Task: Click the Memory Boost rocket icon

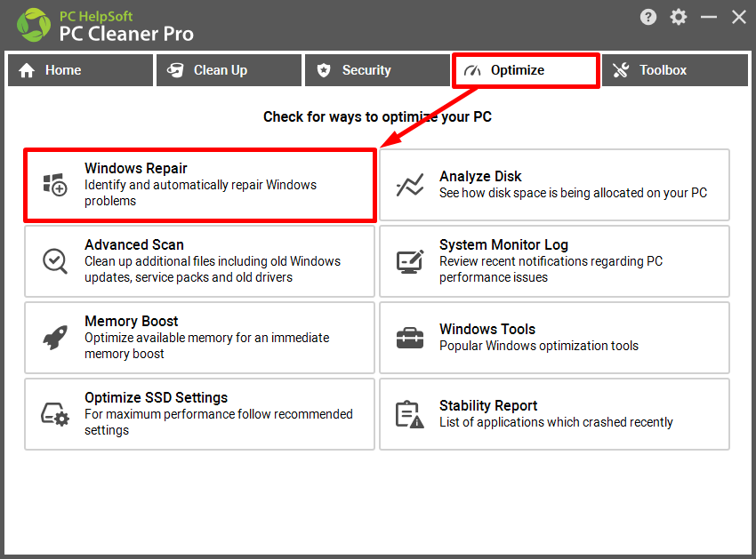Action: pos(55,338)
